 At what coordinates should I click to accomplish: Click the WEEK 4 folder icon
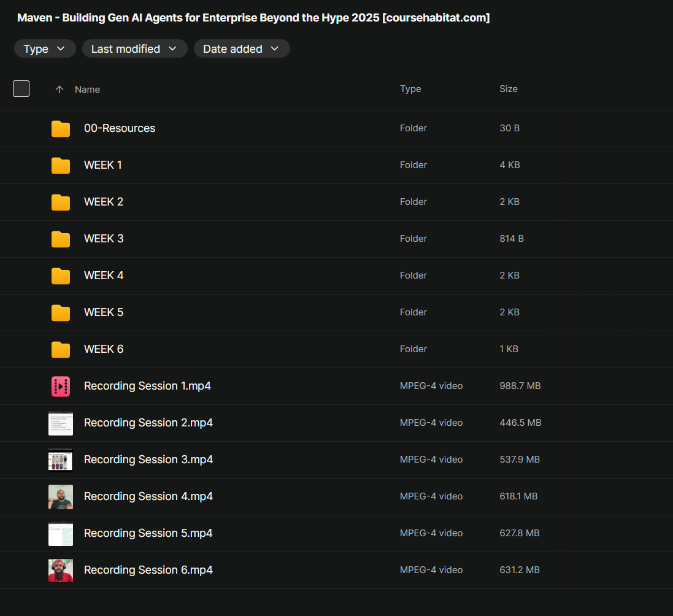tap(61, 276)
